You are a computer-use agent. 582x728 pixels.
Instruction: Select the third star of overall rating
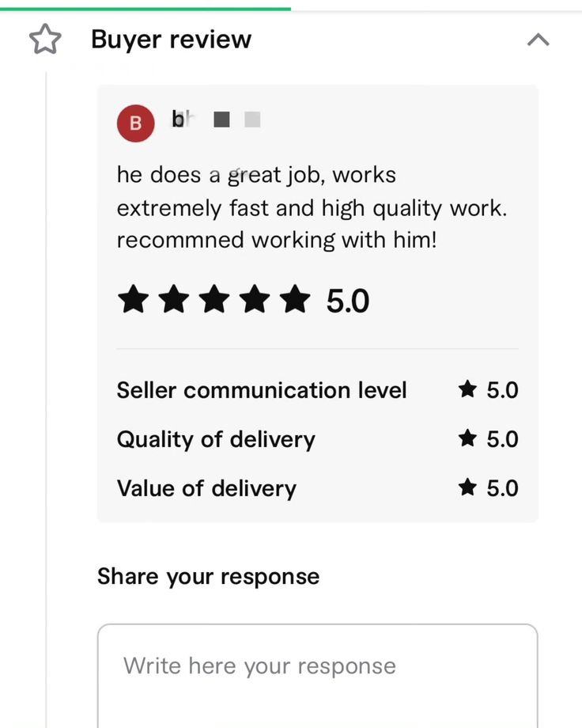214,300
